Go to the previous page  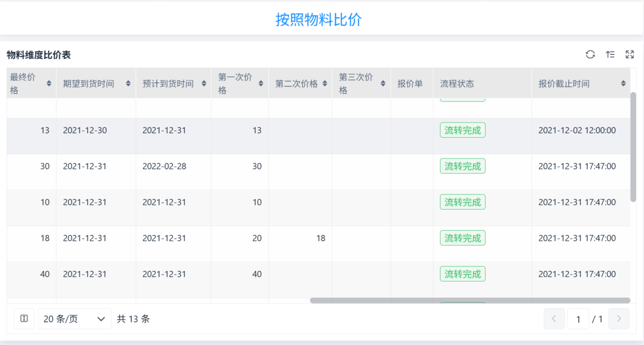554,319
